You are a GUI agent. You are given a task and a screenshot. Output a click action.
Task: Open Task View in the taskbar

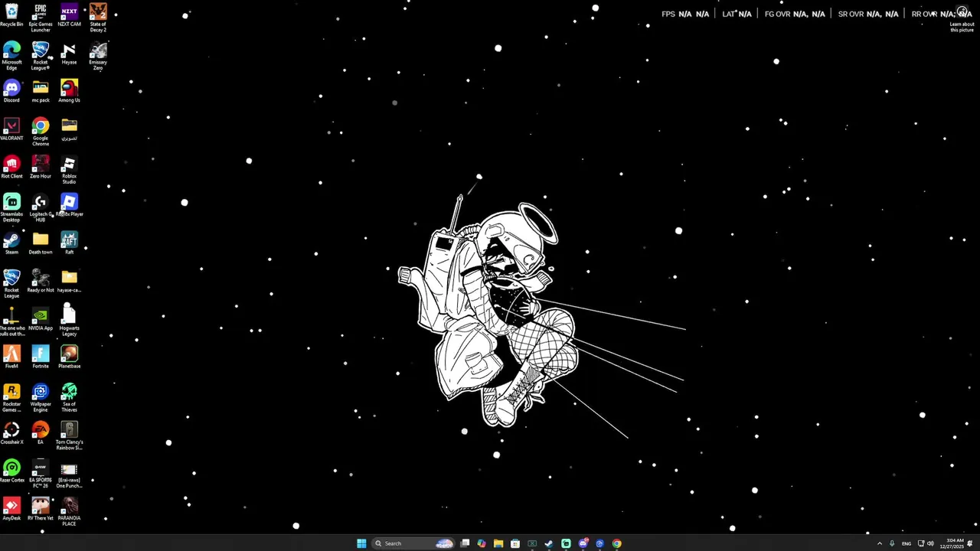465,543
